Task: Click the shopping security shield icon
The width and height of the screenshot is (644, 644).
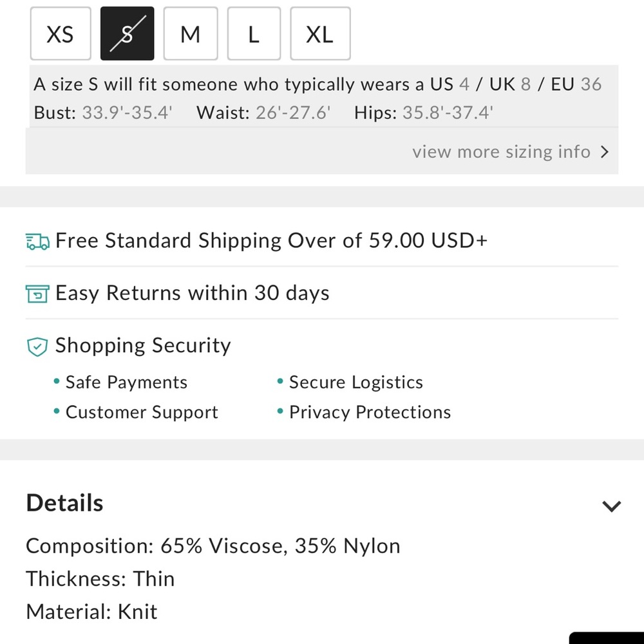Action: [x=37, y=347]
